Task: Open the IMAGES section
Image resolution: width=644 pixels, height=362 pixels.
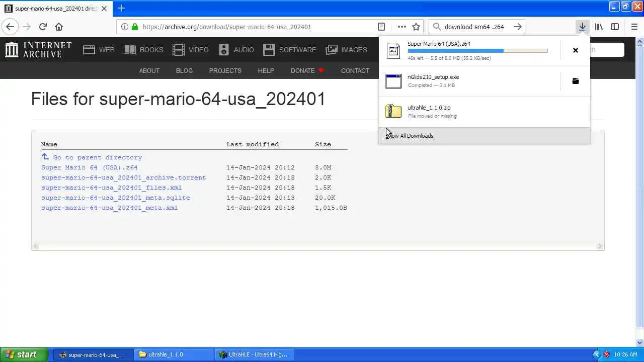Action: click(x=347, y=50)
